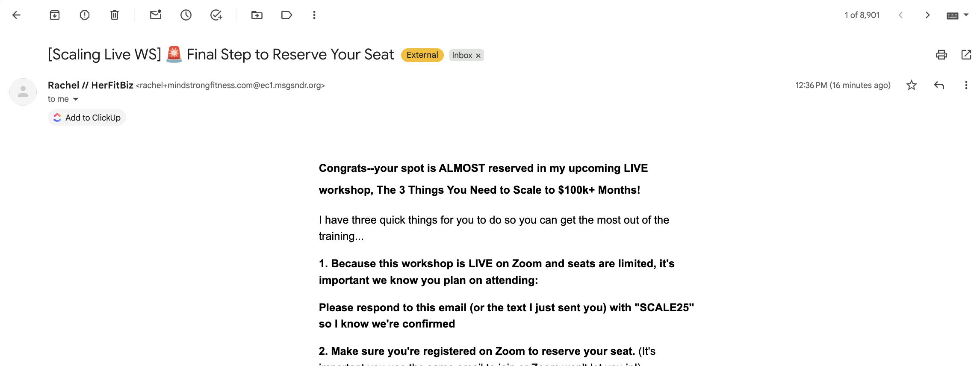This screenshot has height=366, width=980.
Task: Open input tools dropdown
Action: point(966,15)
